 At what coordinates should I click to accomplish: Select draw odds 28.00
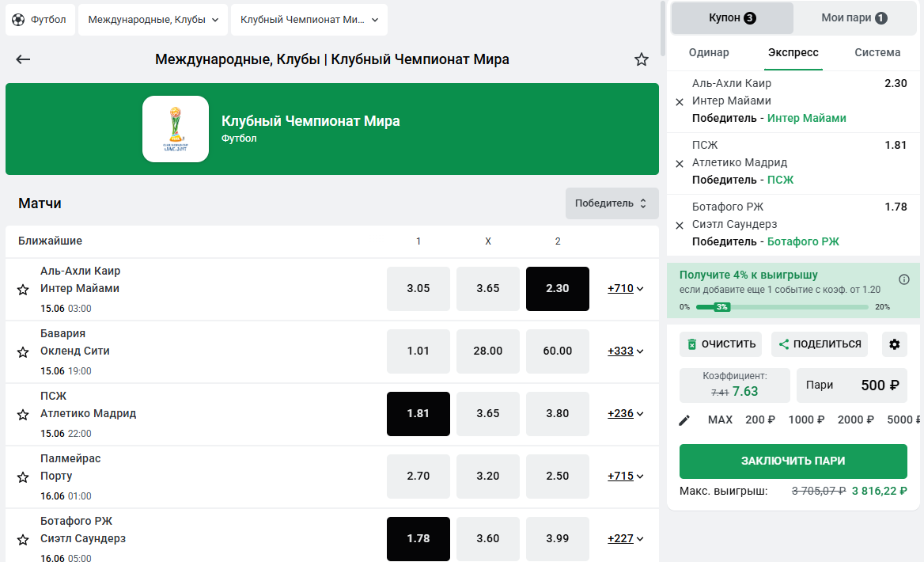(488, 351)
